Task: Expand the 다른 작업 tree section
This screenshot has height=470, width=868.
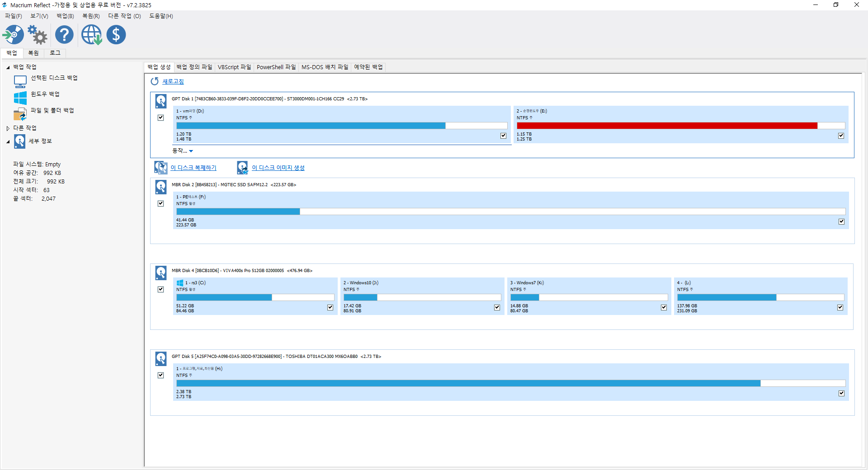Action: click(8, 128)
